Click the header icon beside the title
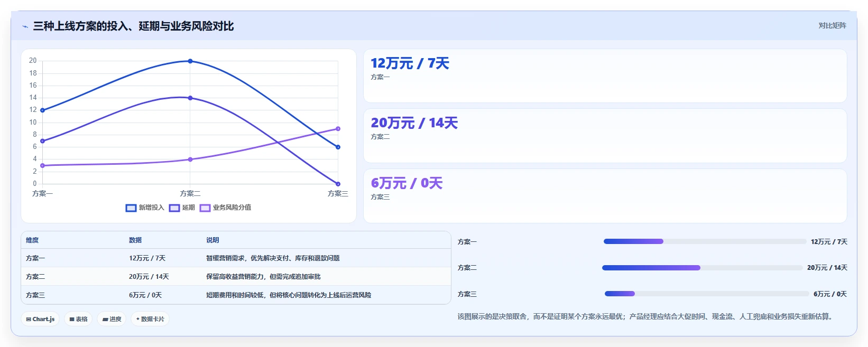The image size is (868, 347). [x=25, y=26]
